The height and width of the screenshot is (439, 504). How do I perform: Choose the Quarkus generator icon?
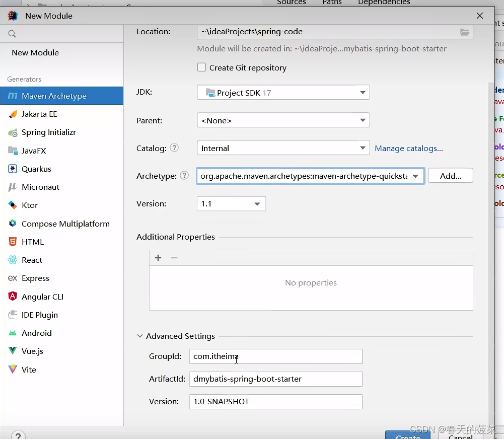[13, 169]
